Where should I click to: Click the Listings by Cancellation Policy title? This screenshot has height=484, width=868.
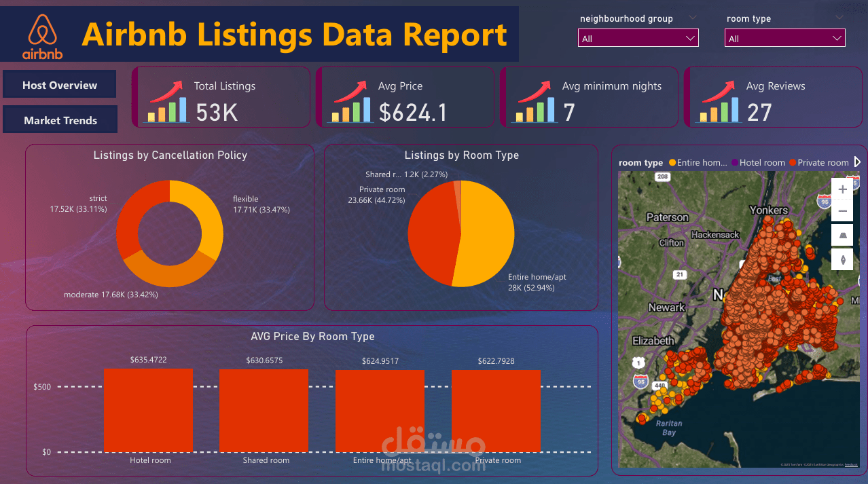[x=170, y=155]
